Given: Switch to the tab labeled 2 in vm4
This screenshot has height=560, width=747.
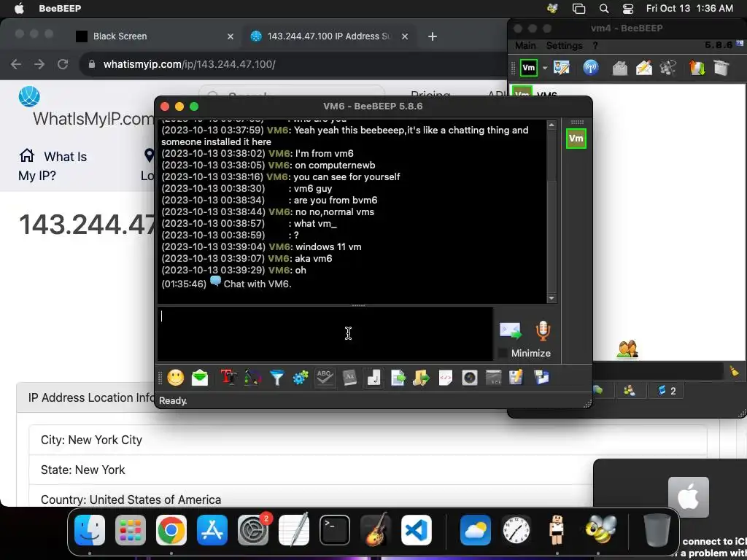Looking at the screenshot, I should (x=667, y=391).
